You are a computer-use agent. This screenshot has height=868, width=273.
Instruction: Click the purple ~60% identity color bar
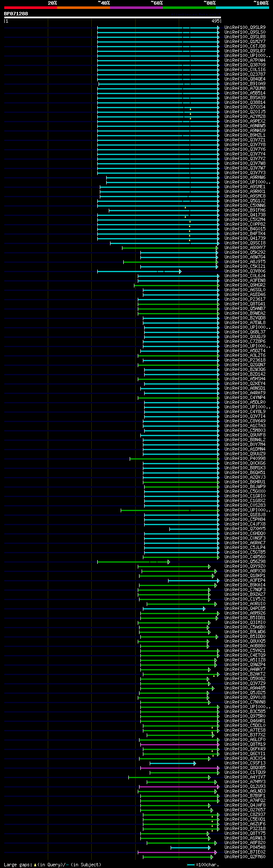click(x=136, y=8)
